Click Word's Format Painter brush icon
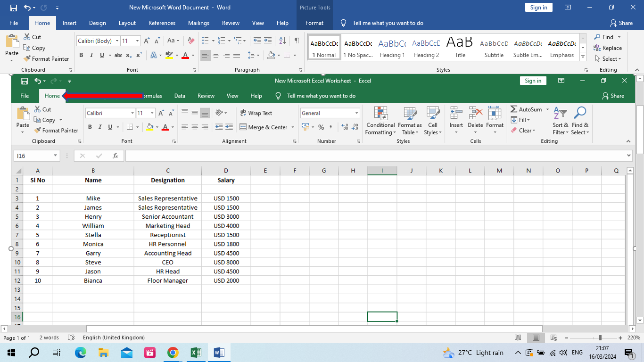The height and width of the screenshot is (362, 644). [27, 59]
